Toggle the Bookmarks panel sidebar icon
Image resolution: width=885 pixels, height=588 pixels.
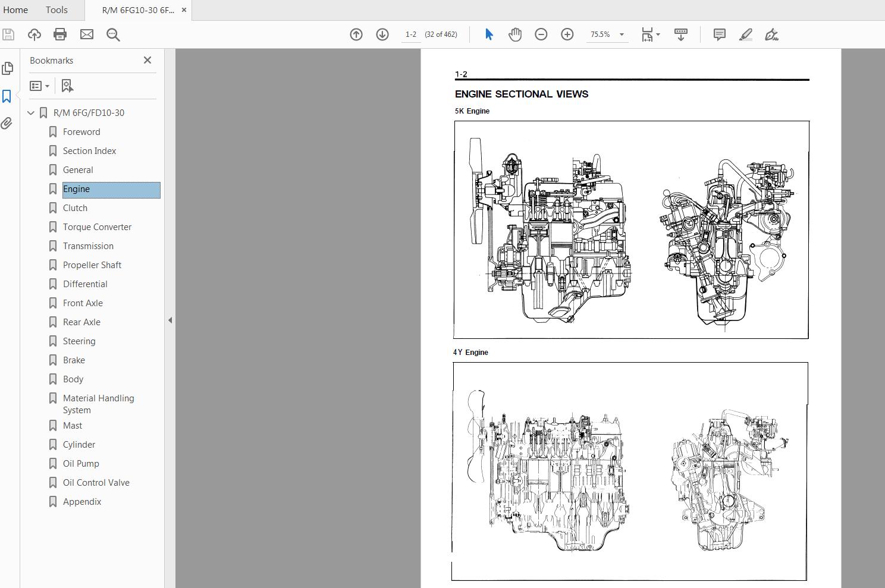coord(7,96)
